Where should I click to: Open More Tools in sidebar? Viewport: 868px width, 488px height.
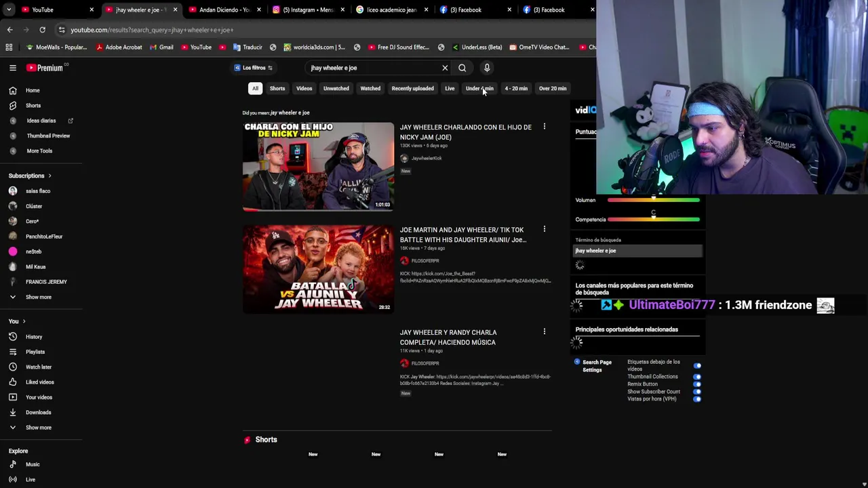pyautogui.click(x=41, y=151)
